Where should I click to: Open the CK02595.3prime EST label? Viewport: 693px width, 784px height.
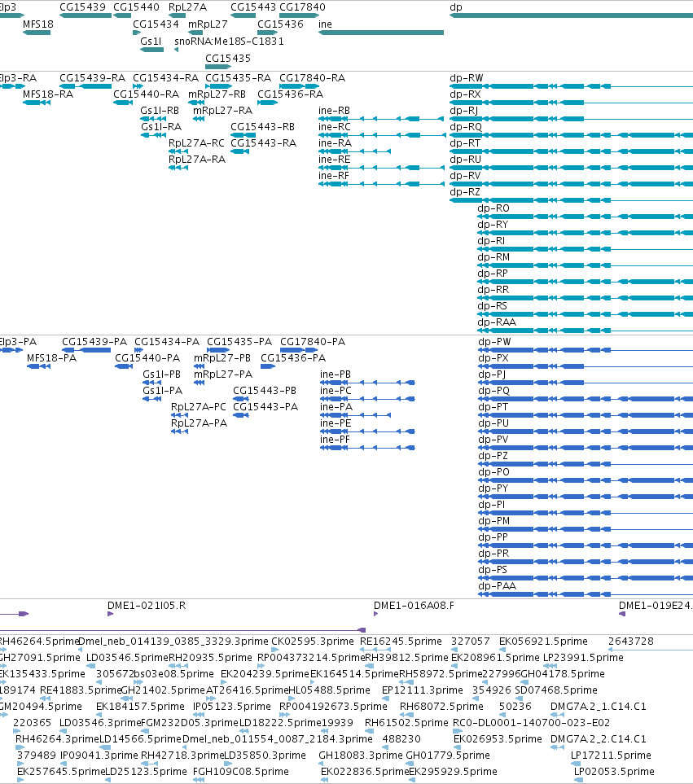click(313, 641)
